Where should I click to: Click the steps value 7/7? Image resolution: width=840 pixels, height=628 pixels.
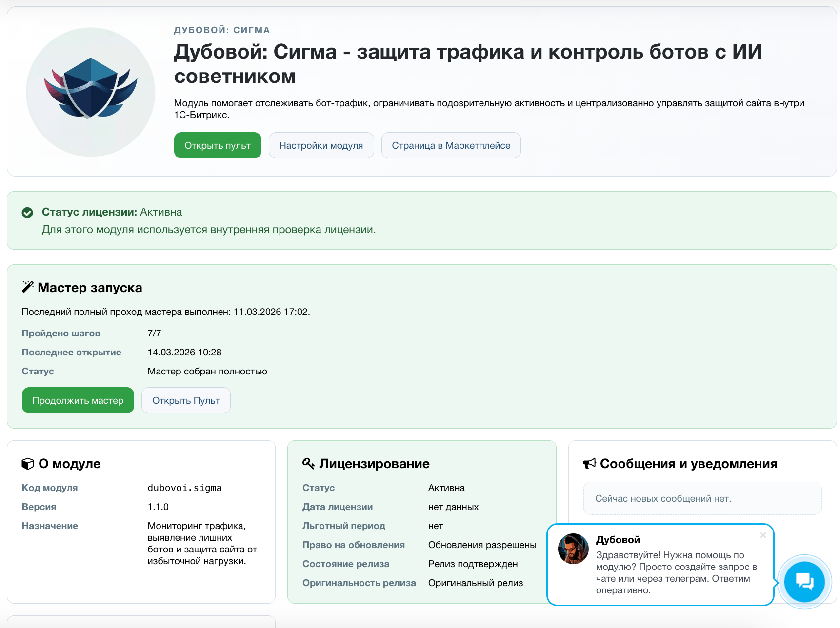(x=154, y=333)
